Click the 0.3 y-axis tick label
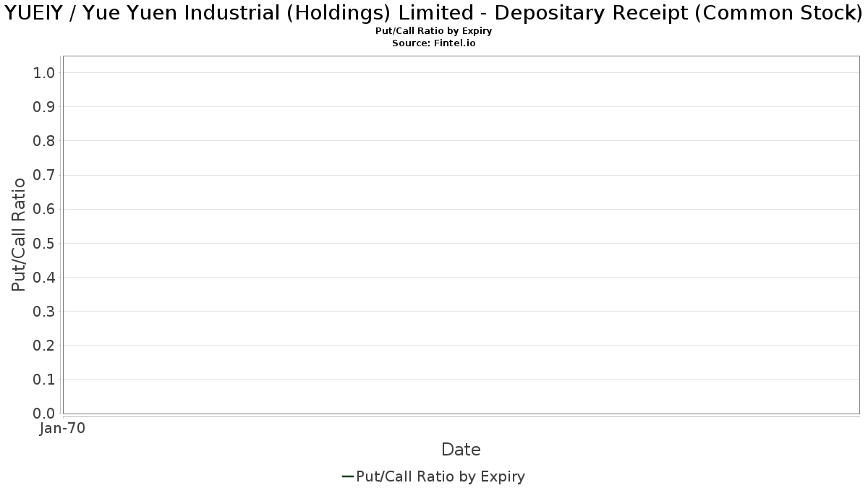The image size is (868, 488). coord(44,311)
